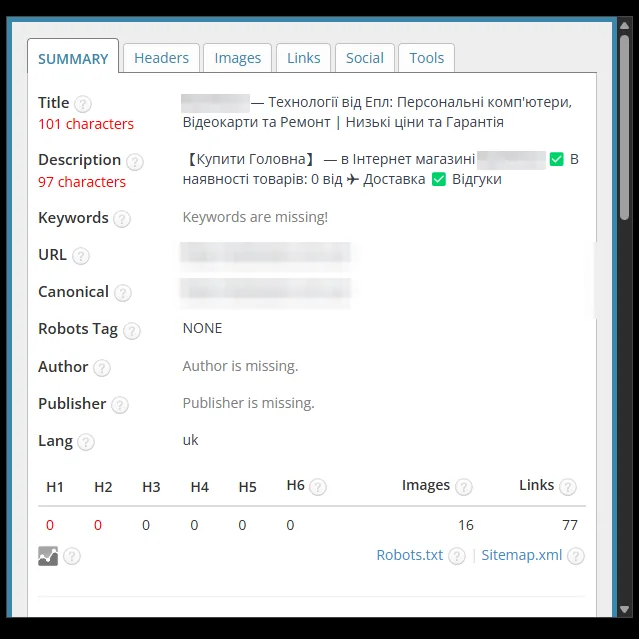Click the help icon beside Images count header
The image size is (639, 639).
pos(464,487)
